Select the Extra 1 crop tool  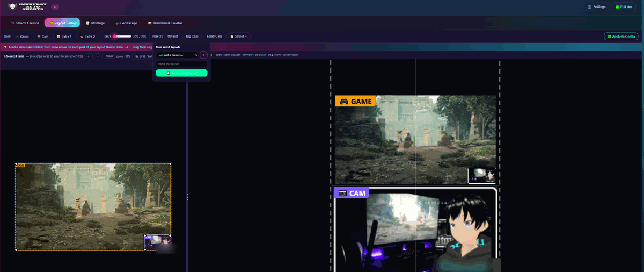(x=64, y=37)
